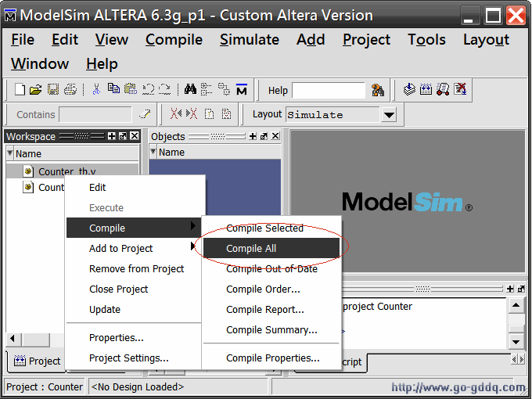
Task: Close the Workspace pane
Action: point(135,136)
